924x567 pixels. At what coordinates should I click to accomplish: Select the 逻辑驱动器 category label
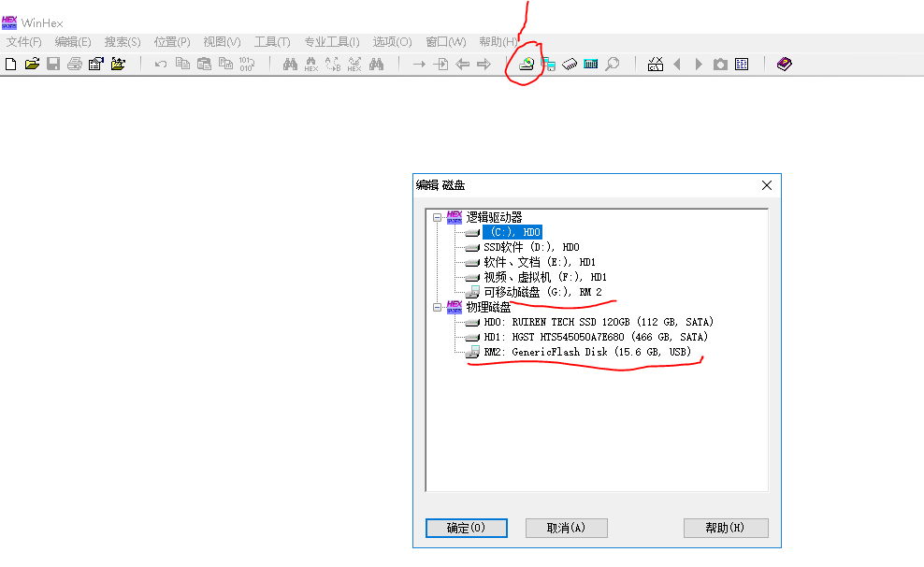click(x=494, y=217)
